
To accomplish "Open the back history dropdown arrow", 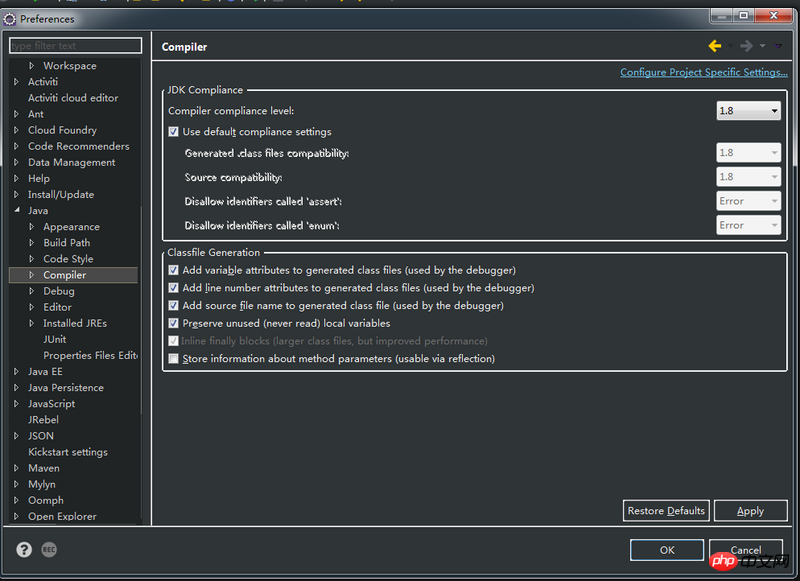I will 731,46.
